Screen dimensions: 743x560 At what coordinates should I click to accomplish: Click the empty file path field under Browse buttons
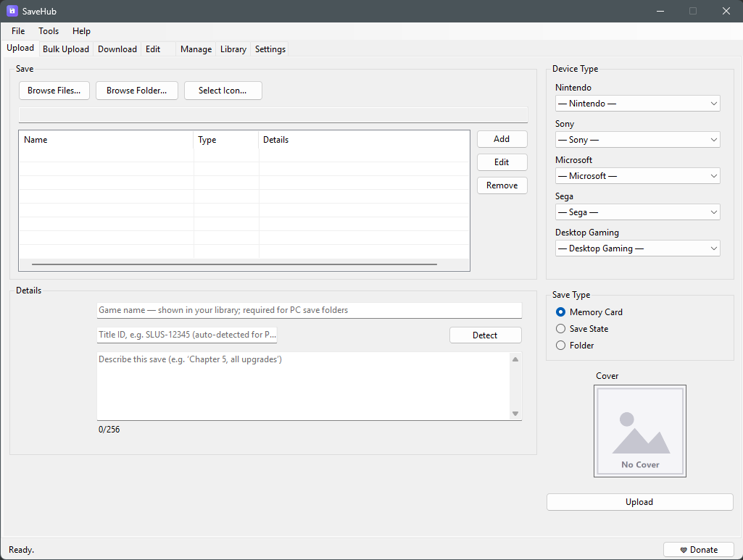[x=273, y=115]
